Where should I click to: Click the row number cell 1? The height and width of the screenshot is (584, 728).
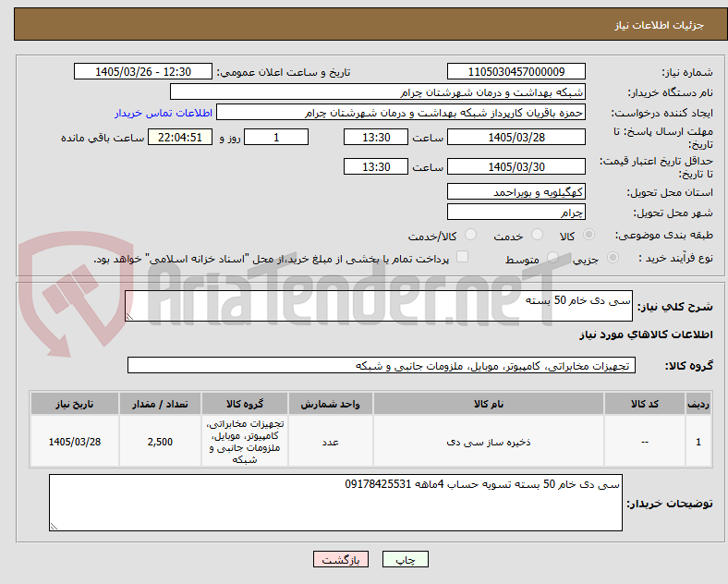coord(698,442)
